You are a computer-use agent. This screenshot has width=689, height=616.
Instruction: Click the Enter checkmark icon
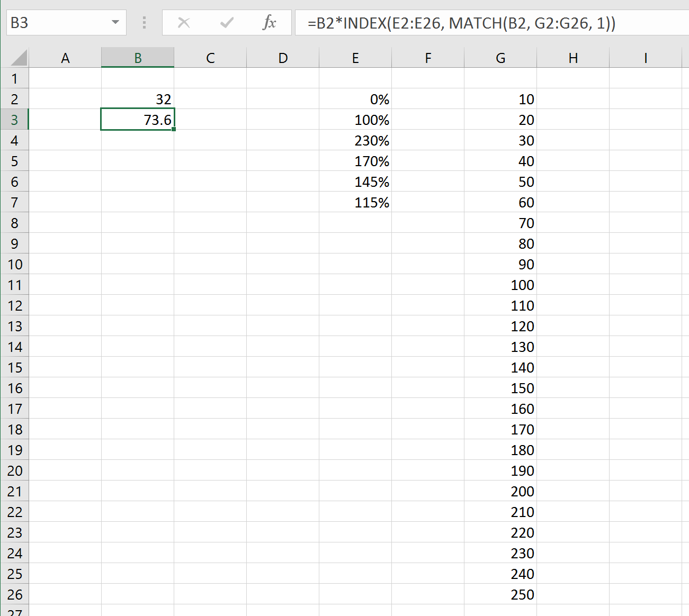227,22
